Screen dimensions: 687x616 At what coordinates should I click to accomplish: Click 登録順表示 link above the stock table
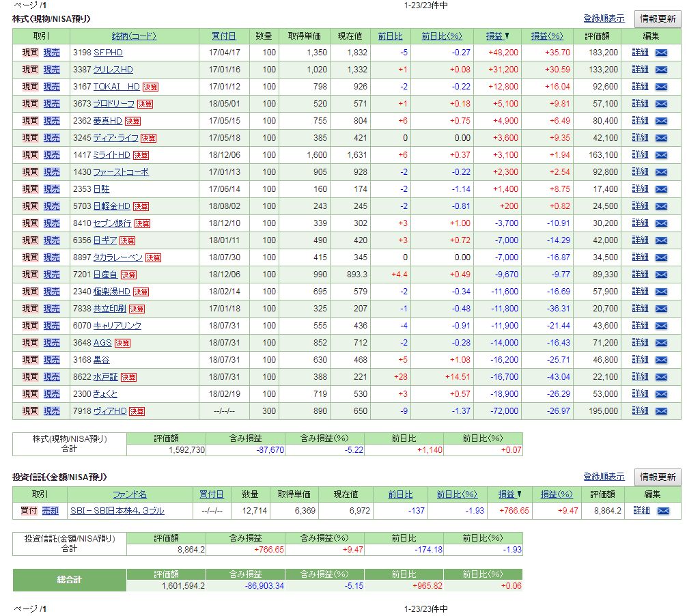click(x=604, y=18)
